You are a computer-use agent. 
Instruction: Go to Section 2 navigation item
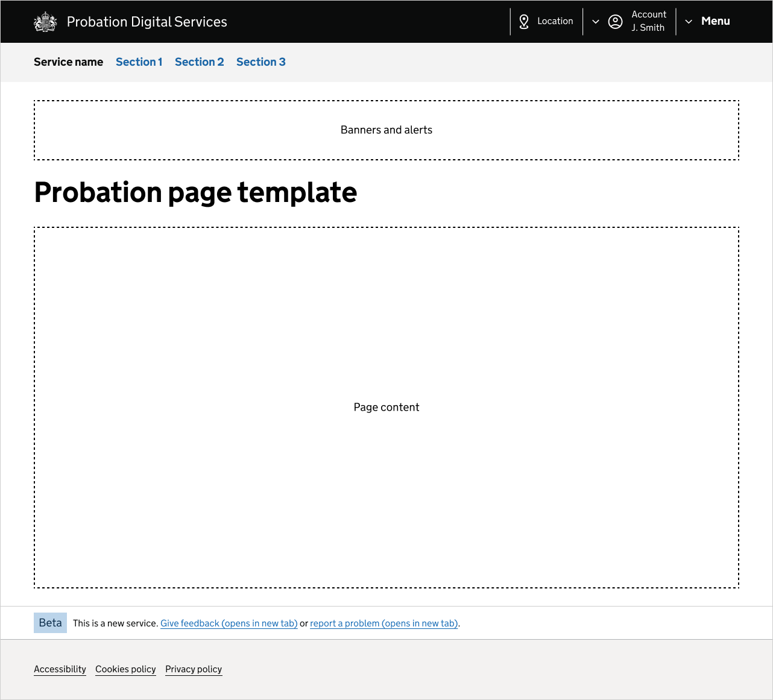[200, 62]
